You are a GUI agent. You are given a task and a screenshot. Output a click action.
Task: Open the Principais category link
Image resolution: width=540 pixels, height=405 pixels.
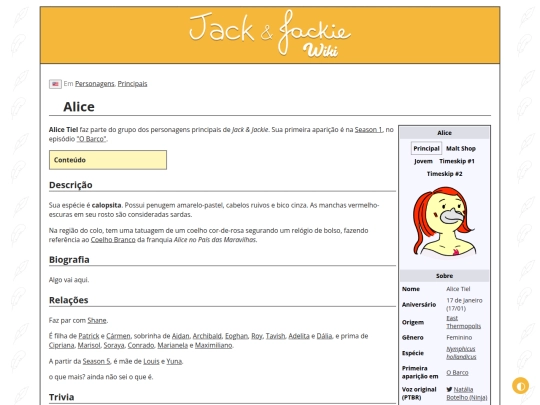coord(132,84)
